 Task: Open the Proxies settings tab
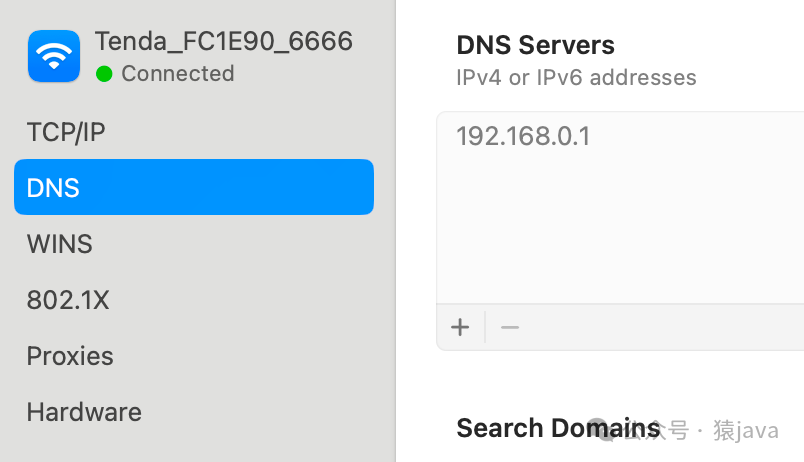click(x=70, y=356)
